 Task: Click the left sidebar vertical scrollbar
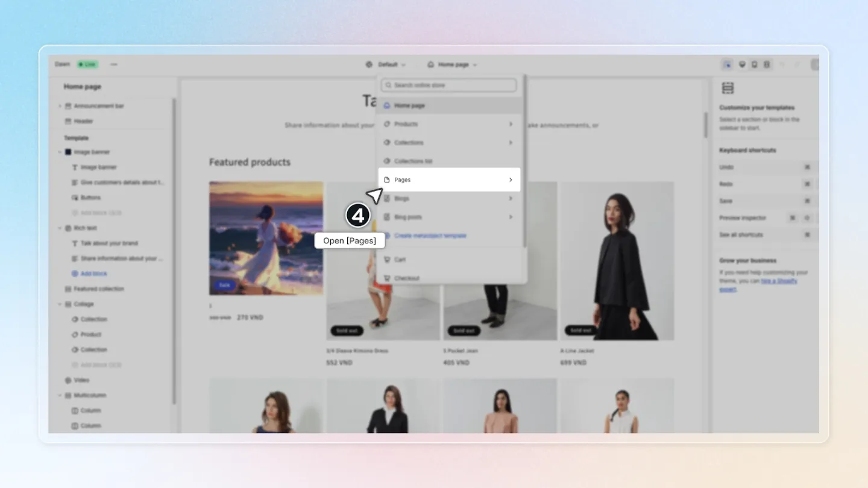[x=174, y=251]
